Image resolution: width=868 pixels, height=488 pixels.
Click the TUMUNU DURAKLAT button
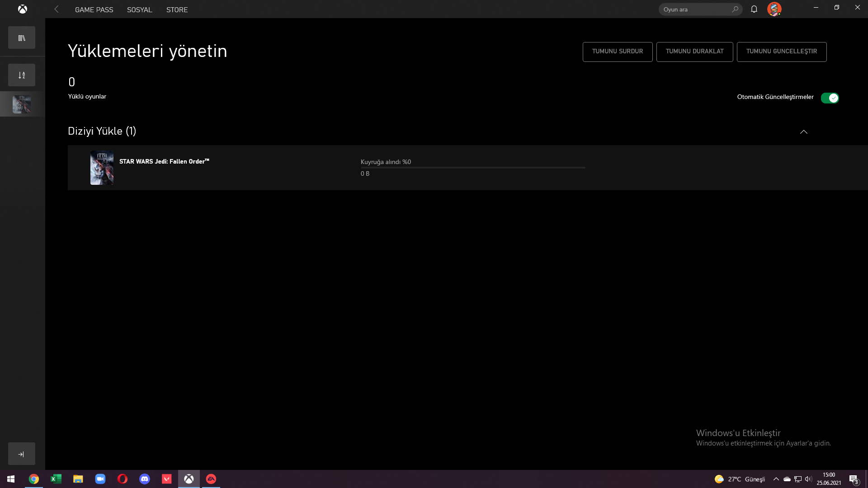click(x=695, y=52)
